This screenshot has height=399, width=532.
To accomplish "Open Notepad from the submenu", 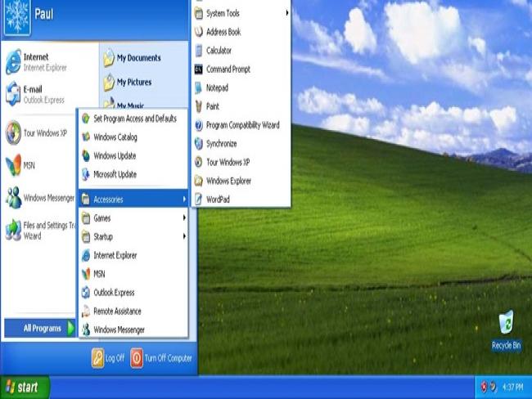I will point(217,88).
